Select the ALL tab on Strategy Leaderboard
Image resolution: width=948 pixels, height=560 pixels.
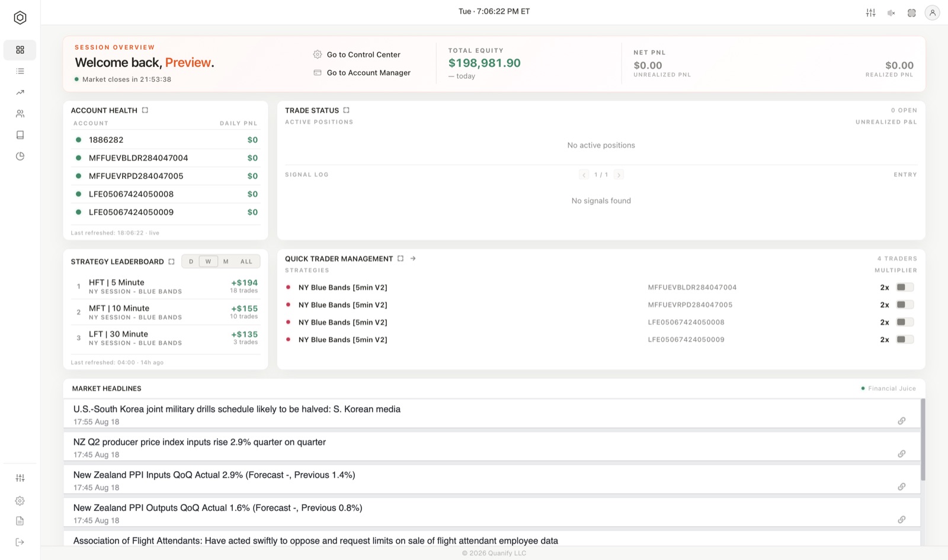pyautogui.click(x=246, y=261)
